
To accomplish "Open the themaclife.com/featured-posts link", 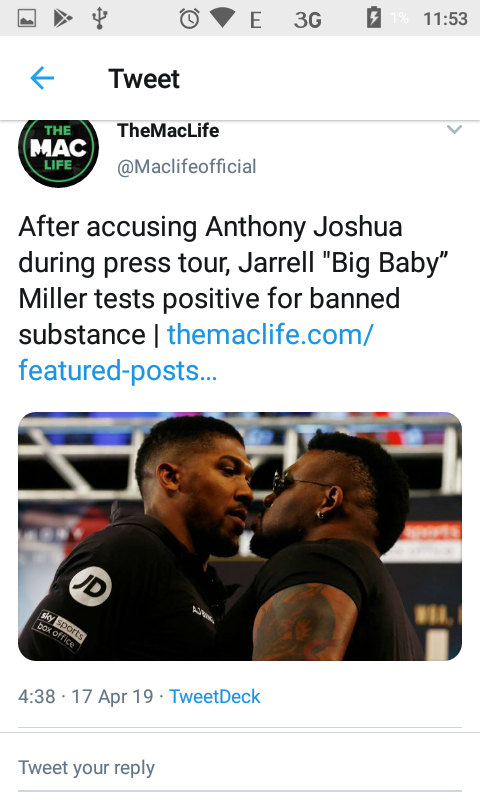I will (x=196, y=353).
